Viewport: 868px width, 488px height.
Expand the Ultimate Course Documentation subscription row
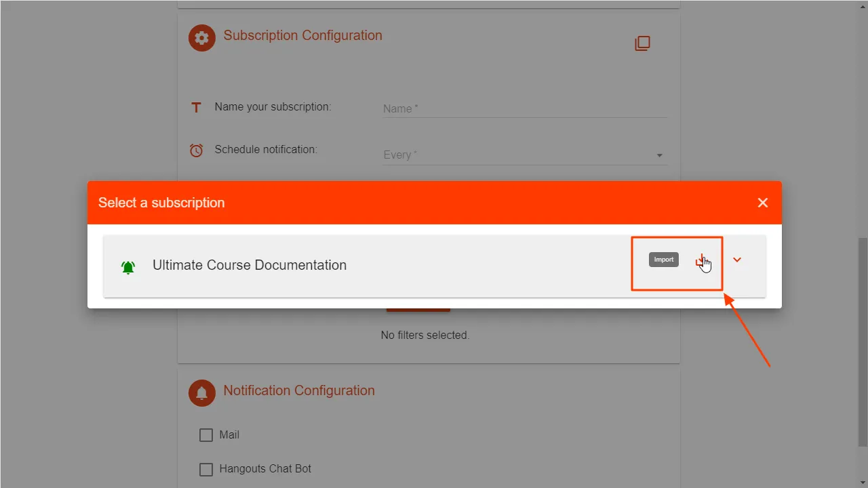pos(737,260)
